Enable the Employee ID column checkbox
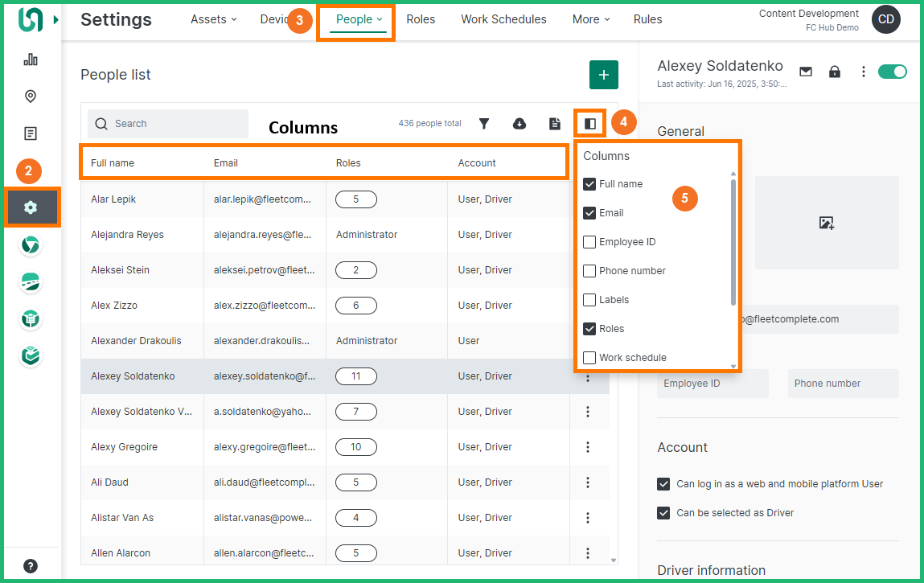924x583 pixels. (x=589, y=242)
